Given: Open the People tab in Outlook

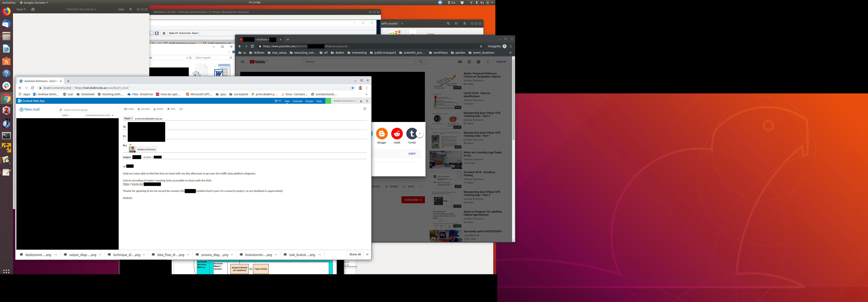Looking at the screenshot, I should pyautogui.click(x=309, y=101).
